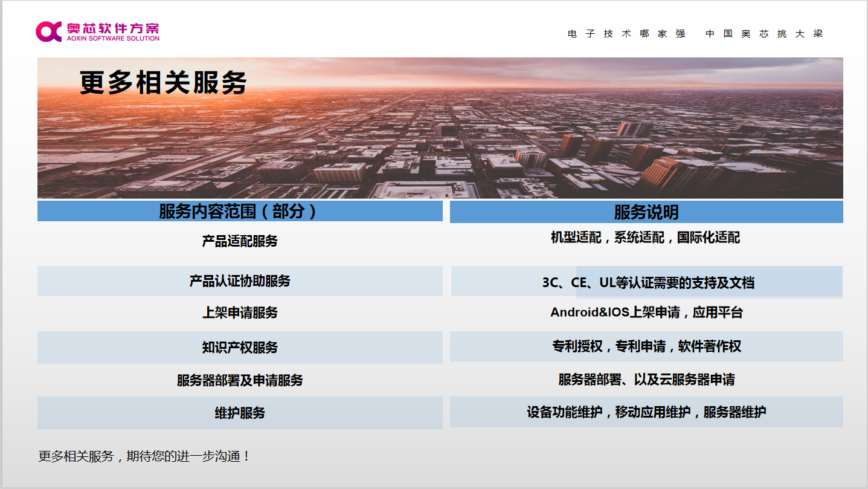
Task: Click the title 更多相关服务
Action: 163,82
